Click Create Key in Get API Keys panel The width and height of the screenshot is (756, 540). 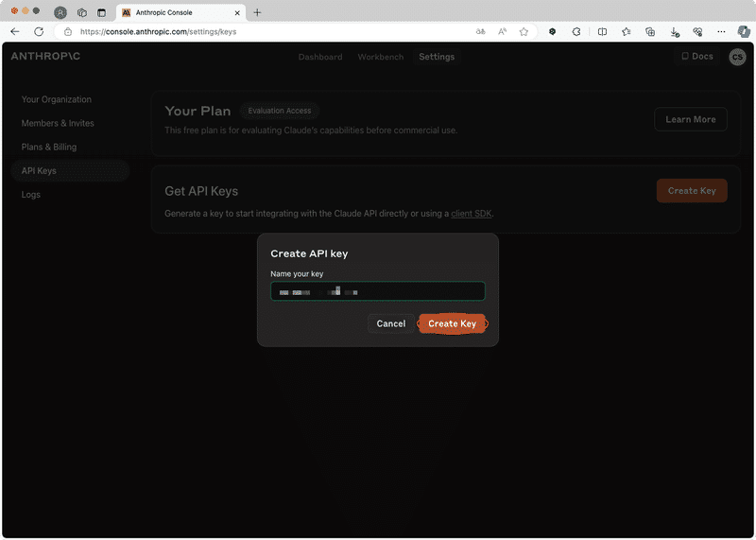tap(692, 191)
